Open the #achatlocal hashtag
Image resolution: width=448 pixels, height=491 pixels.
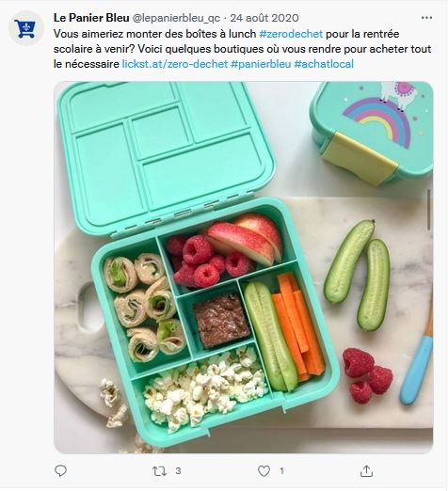pyautogui.click(x=324, y=64)
